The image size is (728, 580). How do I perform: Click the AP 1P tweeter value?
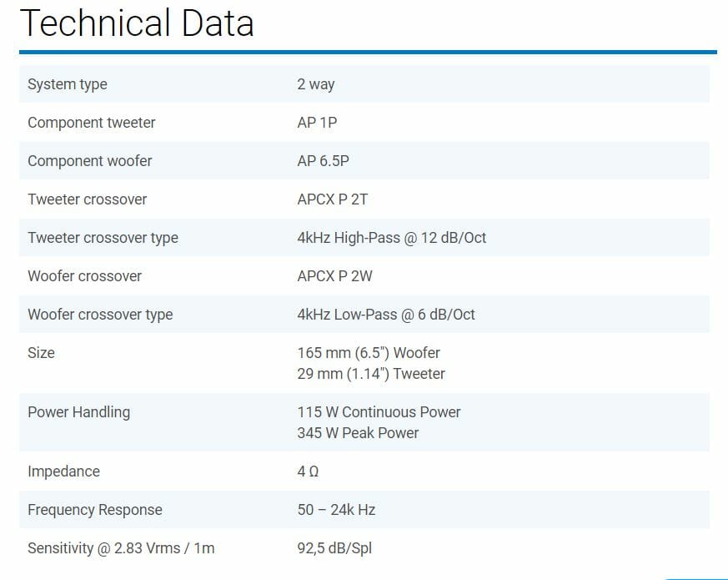click(317, 123)
